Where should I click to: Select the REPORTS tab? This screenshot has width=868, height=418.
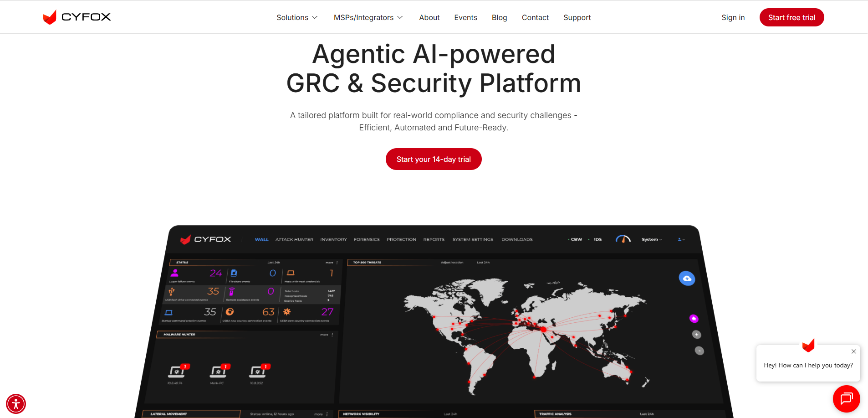point(434,239)
